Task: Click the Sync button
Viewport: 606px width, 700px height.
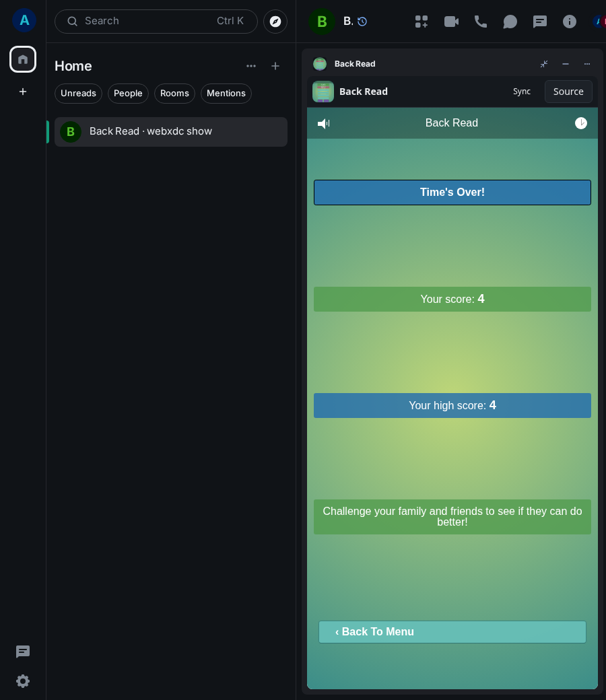Action: (522, 92)
